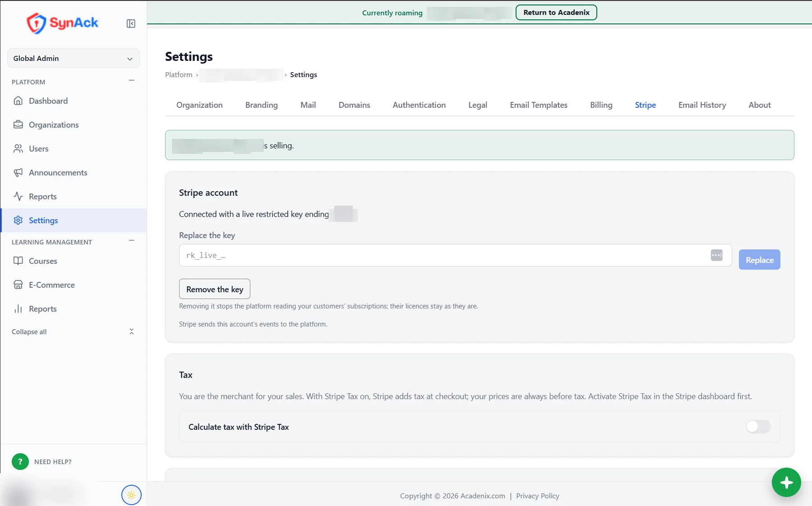Image resolution: width=812 pixels, height=506 pixels.
Task: Click the Users people icon
Action: pyautogui.click(x=18, y=148)
